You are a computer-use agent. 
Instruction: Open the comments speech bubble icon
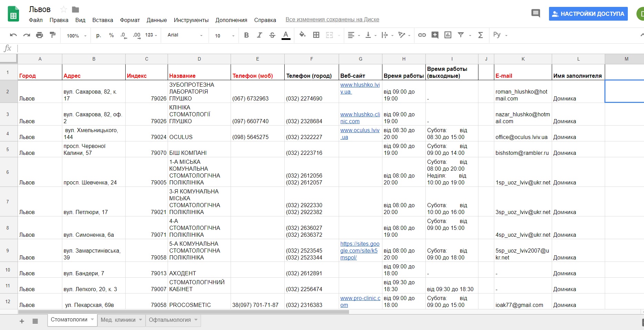pyautogui.click(x=536, y=13)
